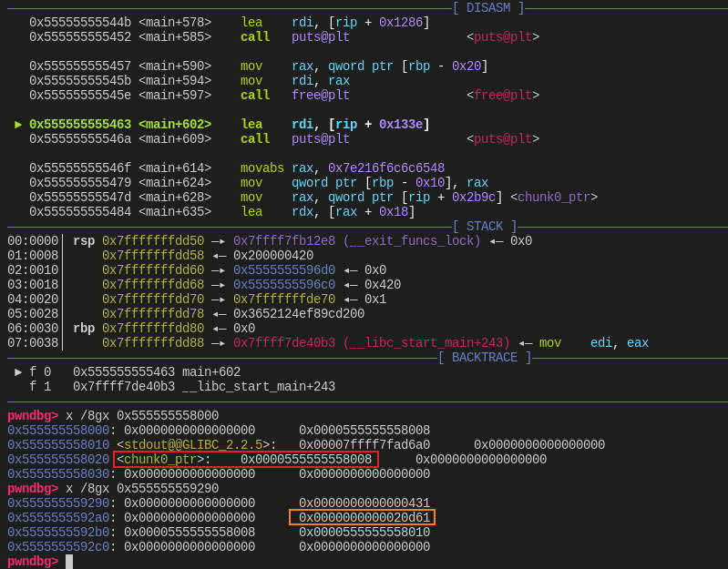The height and width of the screenshot is (569, 728).
Task: Click the free@plt call operand
Action: point(320,96)
